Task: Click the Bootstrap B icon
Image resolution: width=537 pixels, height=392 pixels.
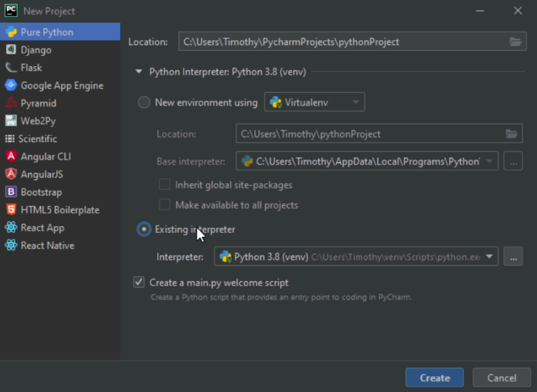Action: [x=11, y=192]
